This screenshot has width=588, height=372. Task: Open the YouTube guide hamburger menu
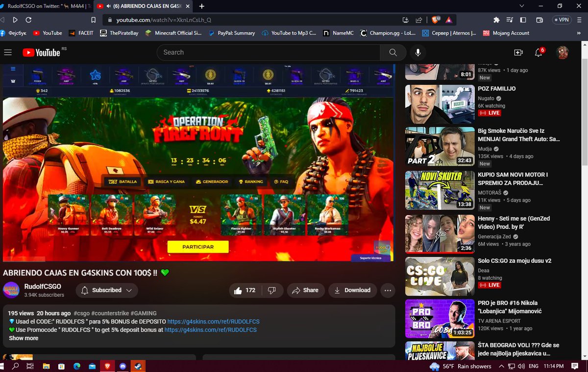pyautogui.click(x=7, y=52)
